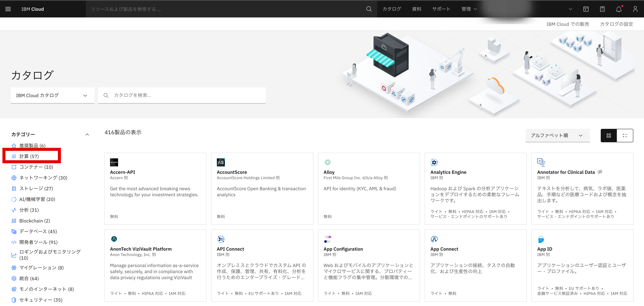Open the IBM Cloud カタログ dropdown

(52, 95)
